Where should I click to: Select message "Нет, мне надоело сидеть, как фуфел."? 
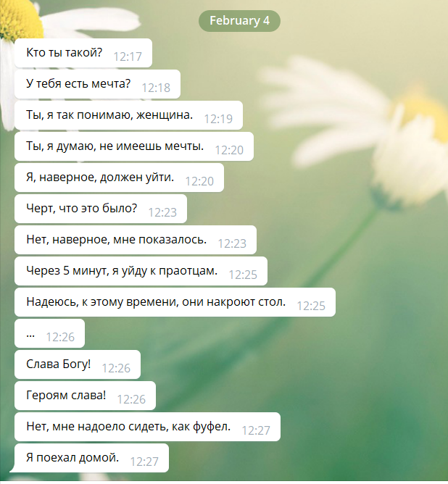[148, 427]
